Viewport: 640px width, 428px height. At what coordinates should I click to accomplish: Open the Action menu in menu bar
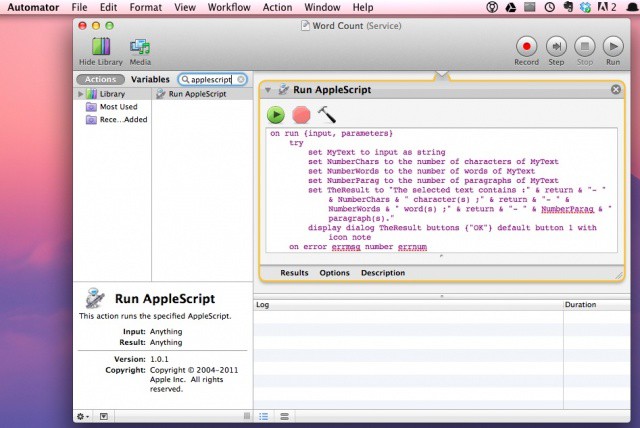277,7
